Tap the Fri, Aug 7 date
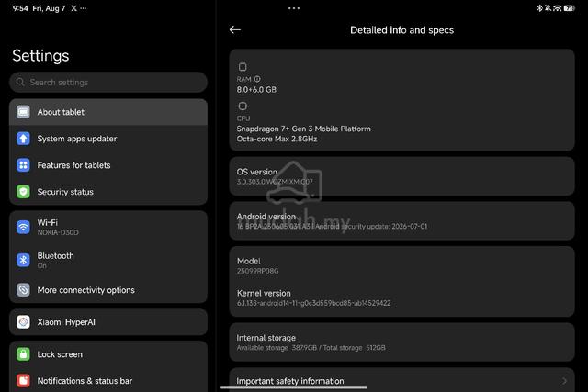This screenshot has height=392, width=588. click(49, 8)
